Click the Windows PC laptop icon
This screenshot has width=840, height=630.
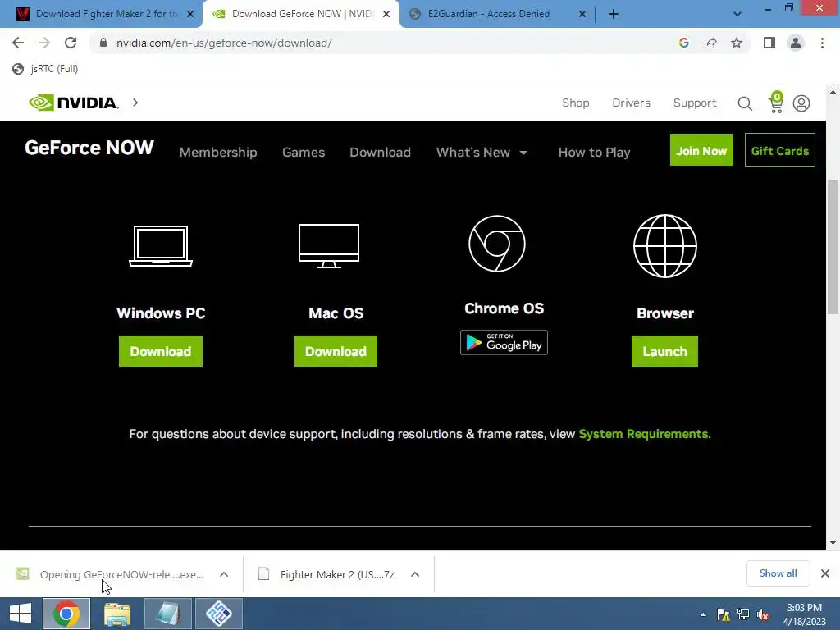161,246
